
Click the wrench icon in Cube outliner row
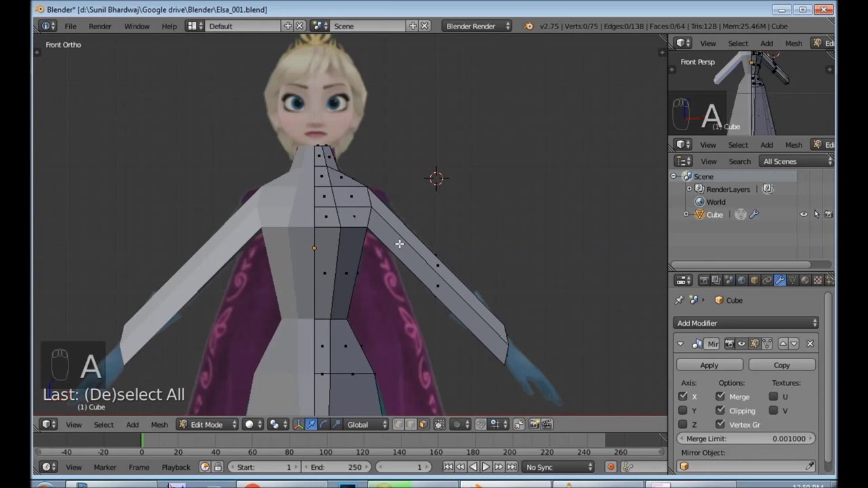pos(754,214)
